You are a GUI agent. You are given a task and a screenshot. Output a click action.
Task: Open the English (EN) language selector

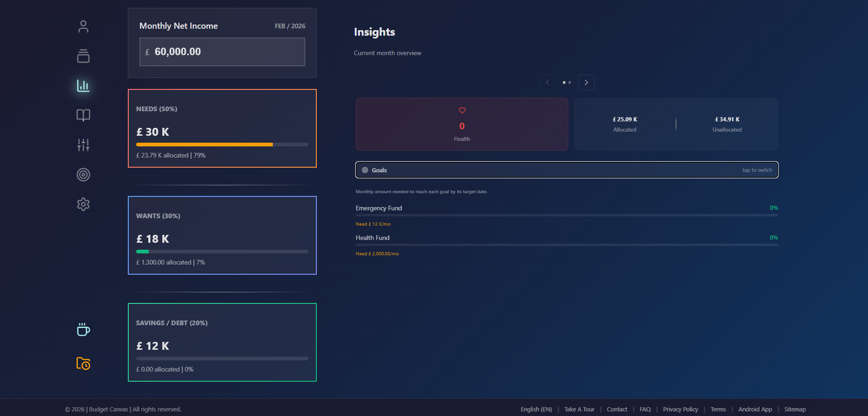pyautogui.click(x=536, y=409)
